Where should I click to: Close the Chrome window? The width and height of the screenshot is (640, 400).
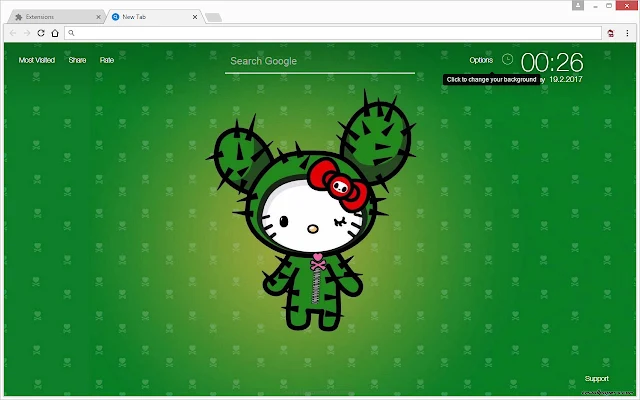click(x=627, y=6)
